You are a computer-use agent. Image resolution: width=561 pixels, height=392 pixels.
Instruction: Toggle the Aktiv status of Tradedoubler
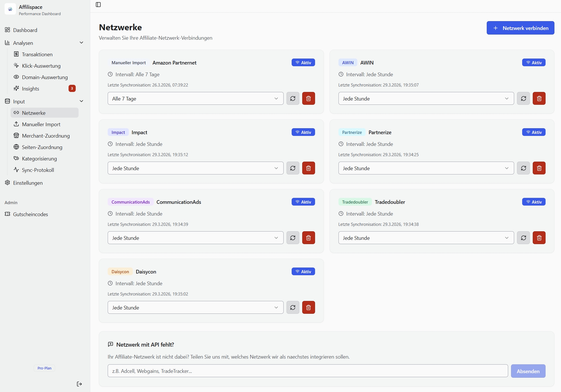tap(534, 202)
